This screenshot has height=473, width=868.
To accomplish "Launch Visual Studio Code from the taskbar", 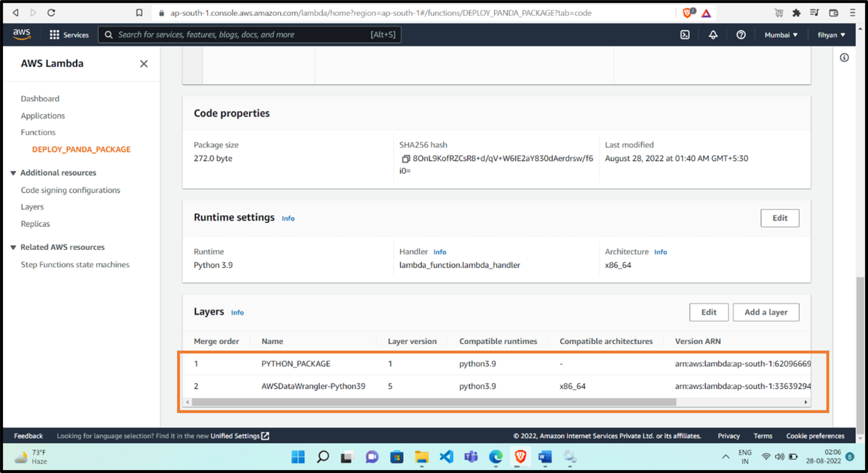I will coord(446,457).
